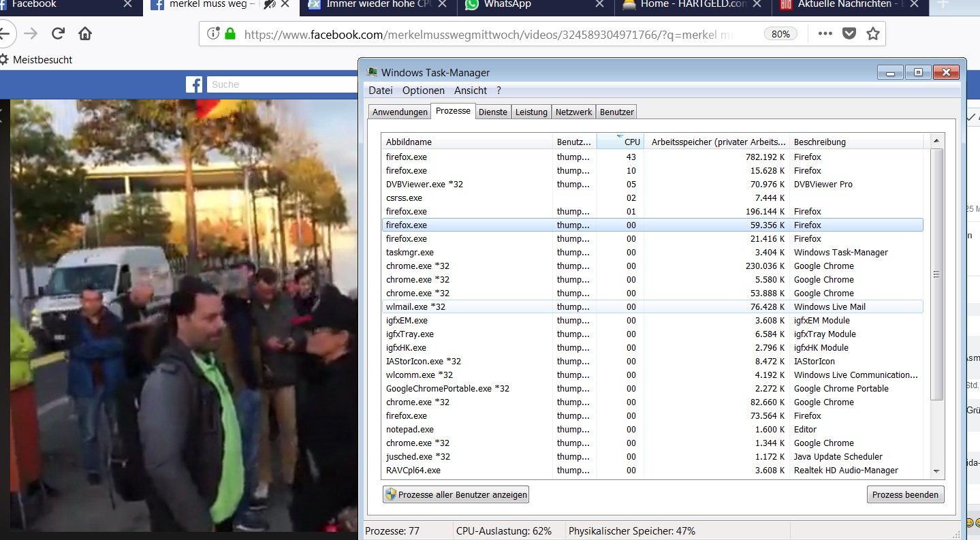Click the process list vertical scrollbar thumb

936,274
